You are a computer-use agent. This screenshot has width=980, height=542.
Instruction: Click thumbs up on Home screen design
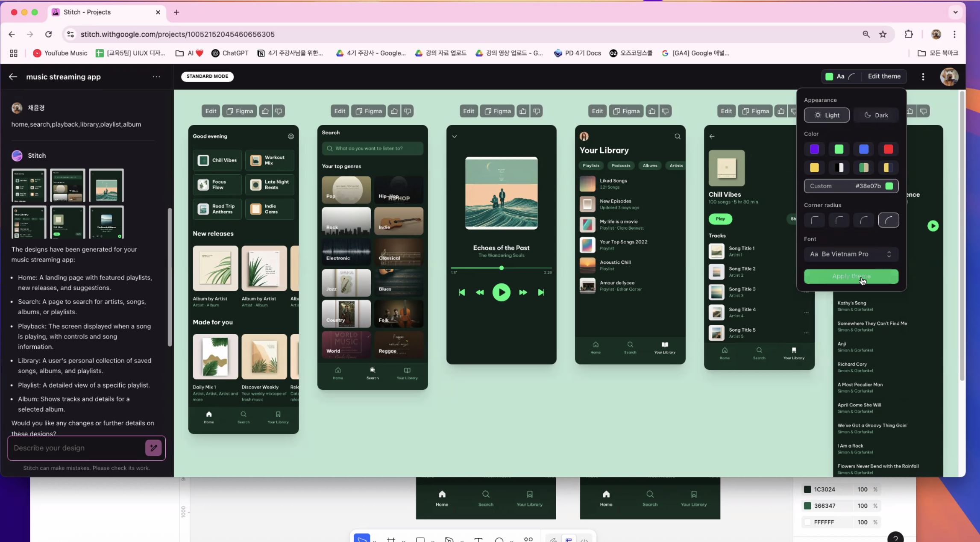265,111
